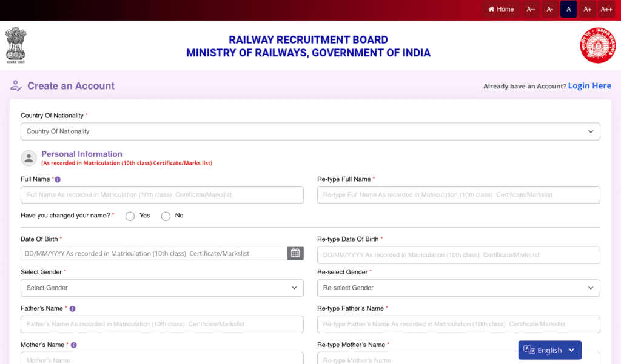Click the language translate icon
The width and height of the screenshot is (621, 364).
529,350
